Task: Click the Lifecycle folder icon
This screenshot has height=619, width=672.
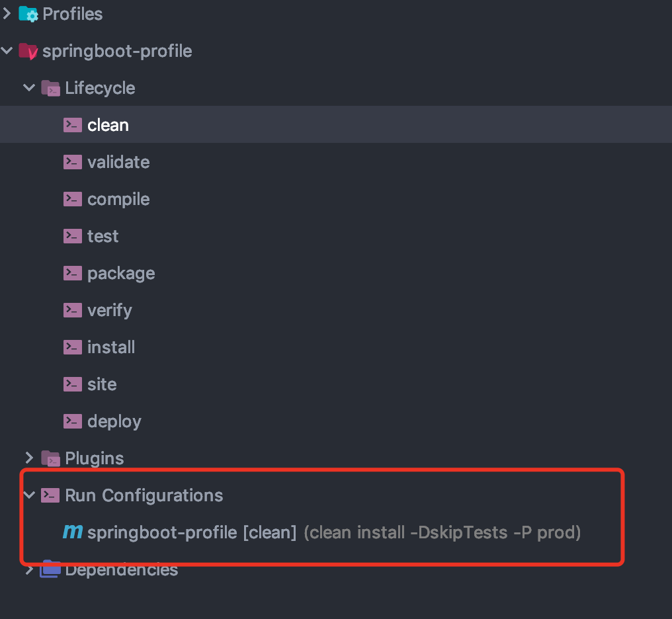Action: [51, 88]
